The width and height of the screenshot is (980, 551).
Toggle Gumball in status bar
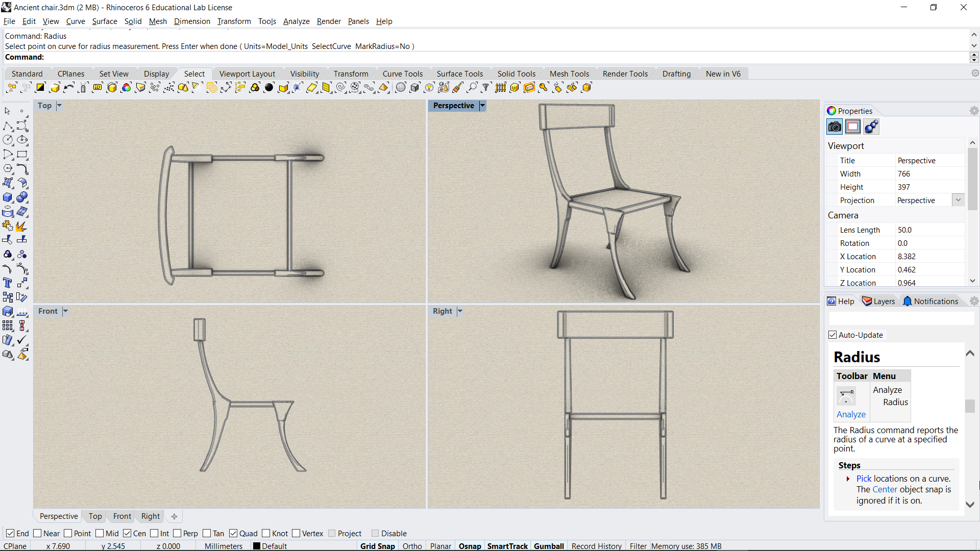549,546
